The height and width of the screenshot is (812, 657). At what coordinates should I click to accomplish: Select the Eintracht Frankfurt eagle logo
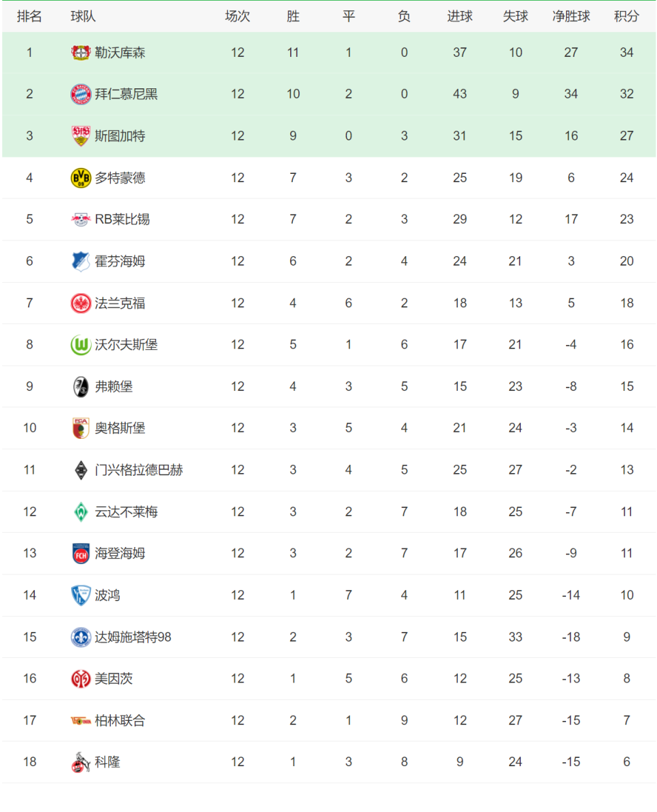(80, 303)
